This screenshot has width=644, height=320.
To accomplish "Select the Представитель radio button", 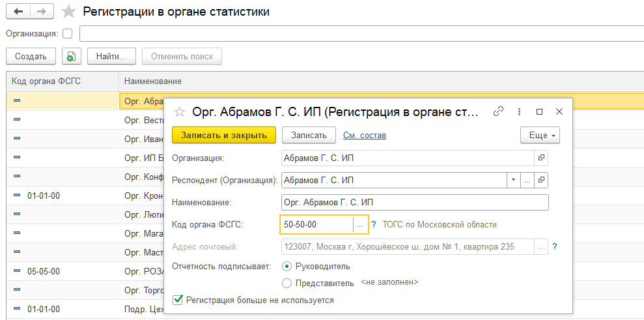I will [x=287, y=283].
